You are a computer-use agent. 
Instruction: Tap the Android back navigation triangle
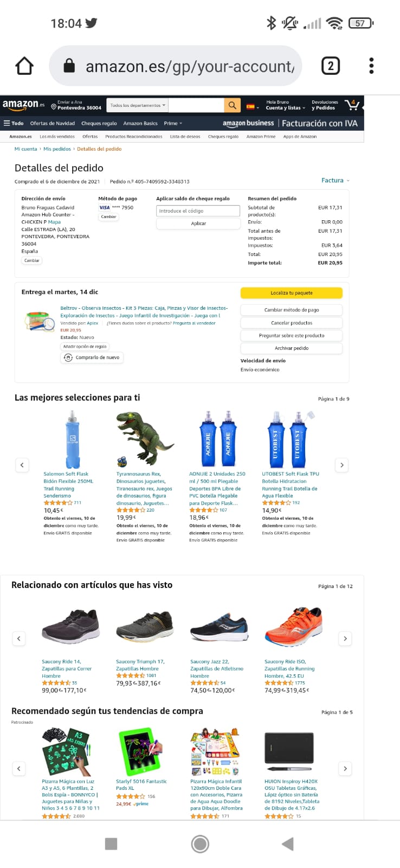(x=288, y=844)
